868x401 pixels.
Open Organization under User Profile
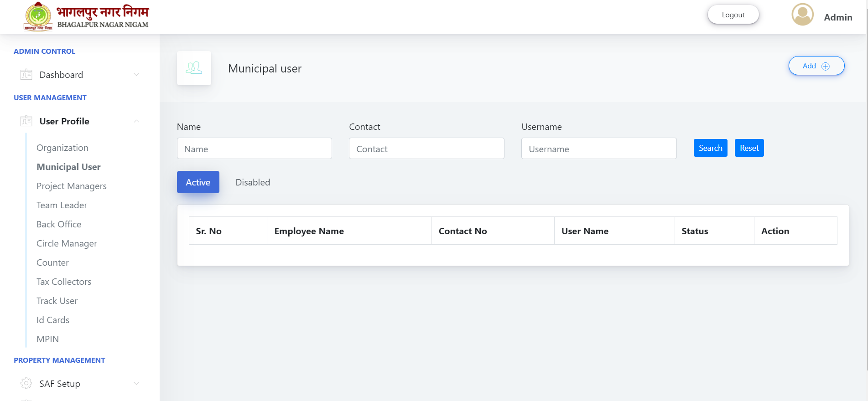point(62,148)
